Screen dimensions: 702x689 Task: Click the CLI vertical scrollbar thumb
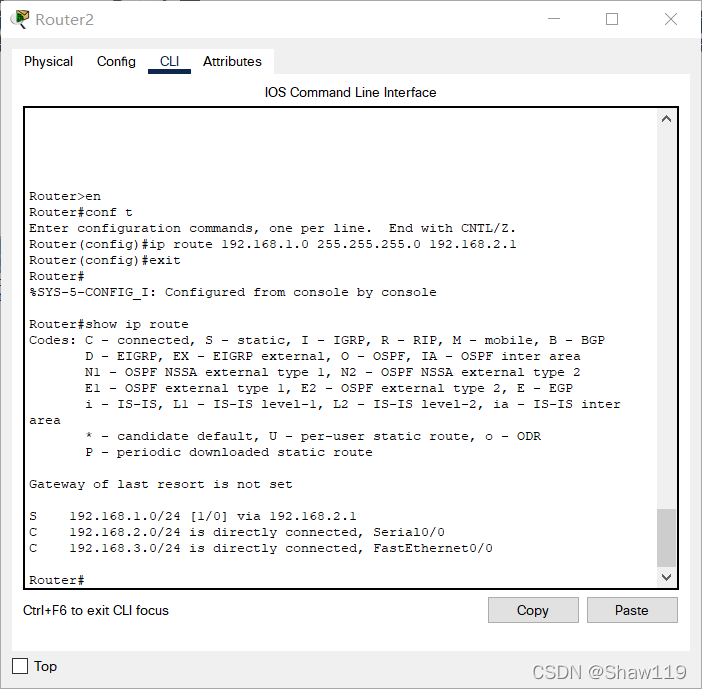tap(666, 538)
